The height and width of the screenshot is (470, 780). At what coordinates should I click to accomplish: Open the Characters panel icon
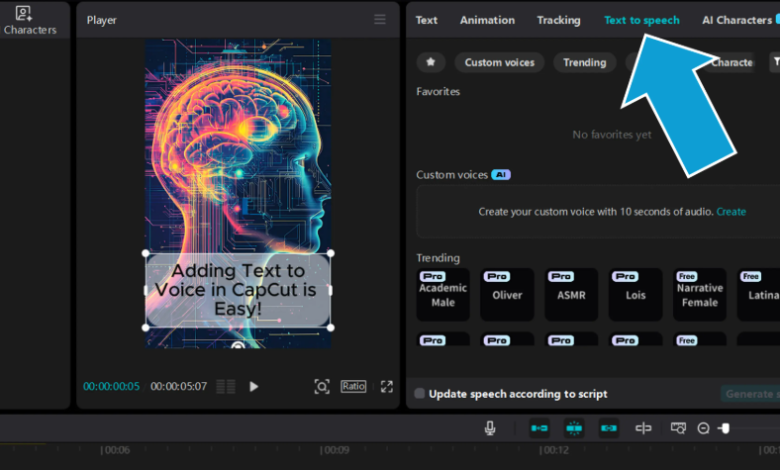[23, 20]
